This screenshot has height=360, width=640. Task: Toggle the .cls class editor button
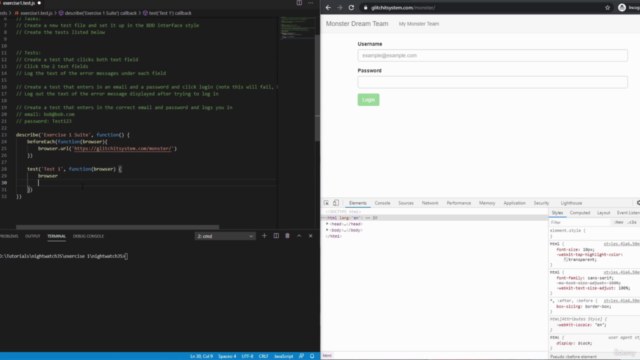(x=632, y=222)
